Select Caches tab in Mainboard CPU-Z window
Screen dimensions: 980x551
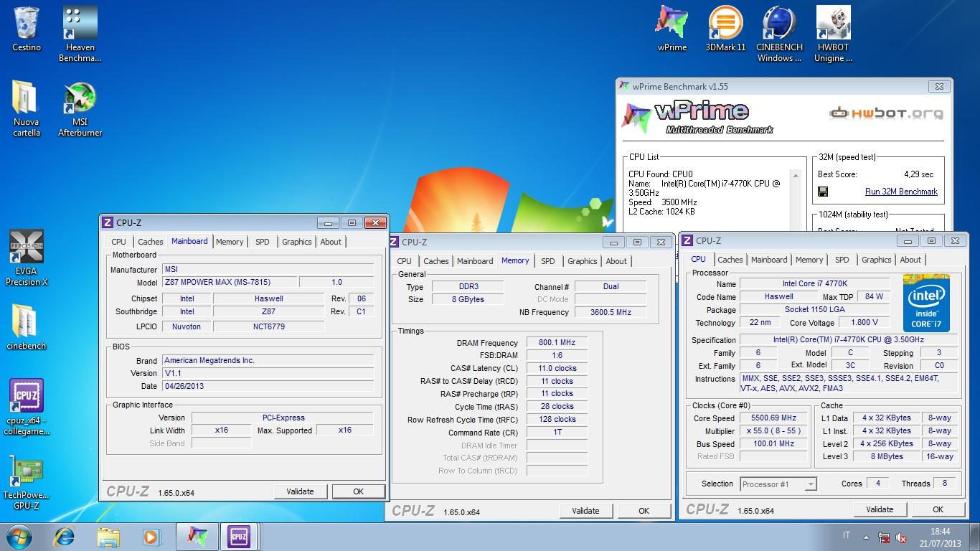point(151,242)
